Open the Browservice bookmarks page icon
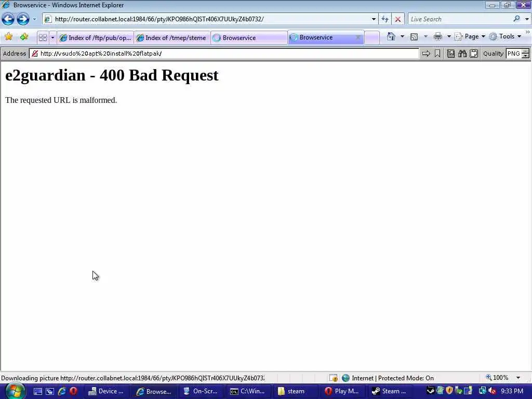This screenshot has width=532, height=399. tap(450, 54)
